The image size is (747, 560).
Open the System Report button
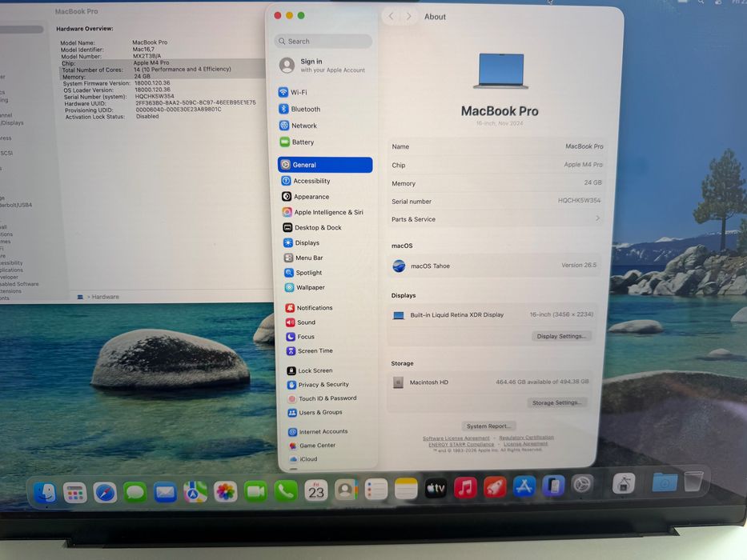pos(488,426)
